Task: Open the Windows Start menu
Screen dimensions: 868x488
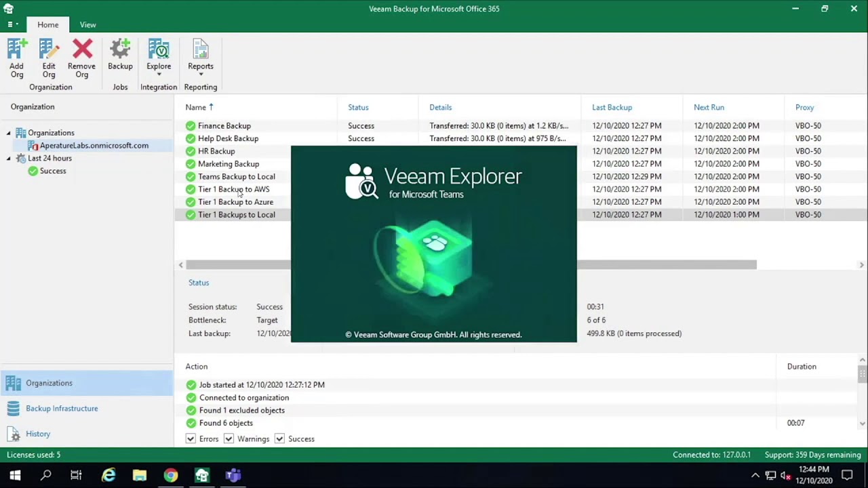Action: [15, 476]
